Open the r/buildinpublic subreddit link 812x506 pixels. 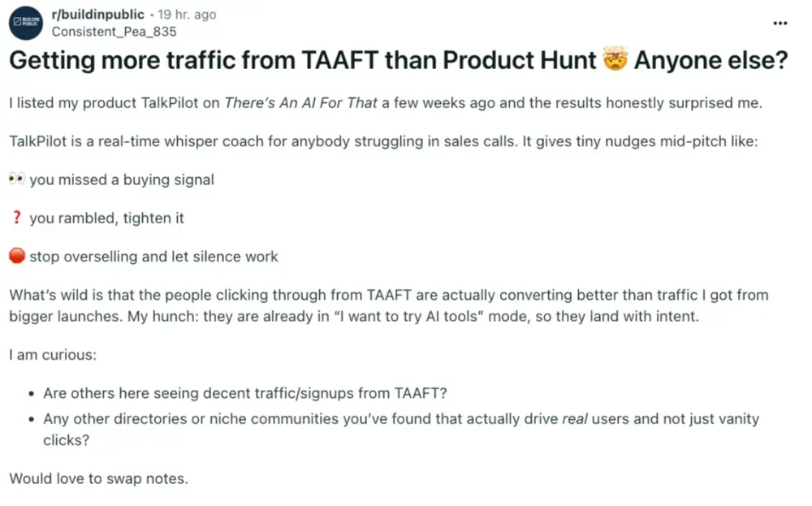(x=97, y=15)
